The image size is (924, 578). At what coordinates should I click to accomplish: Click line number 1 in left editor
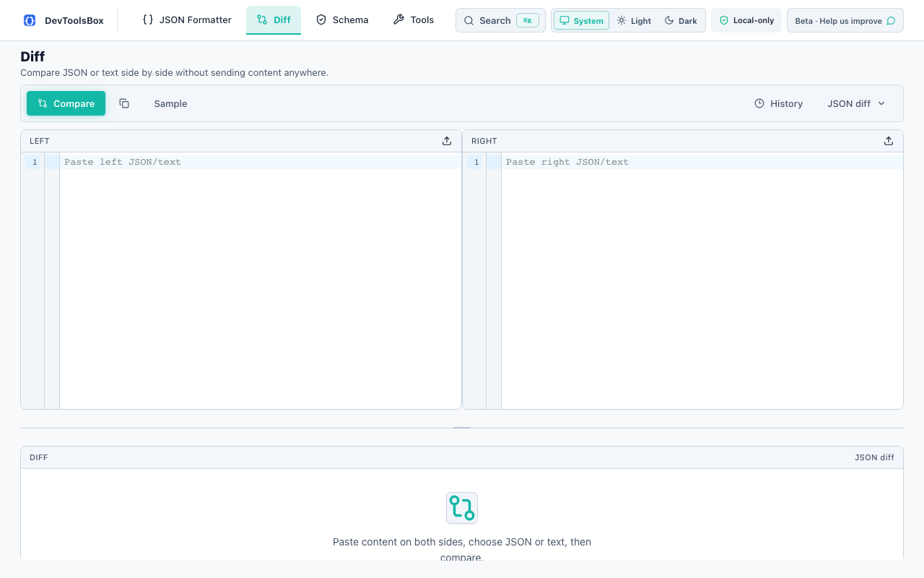[x=35, y=162]
